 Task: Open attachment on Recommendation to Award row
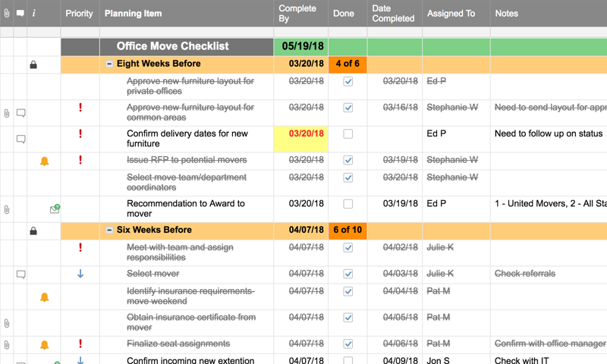pyautogui.click(x=7, y=209)
